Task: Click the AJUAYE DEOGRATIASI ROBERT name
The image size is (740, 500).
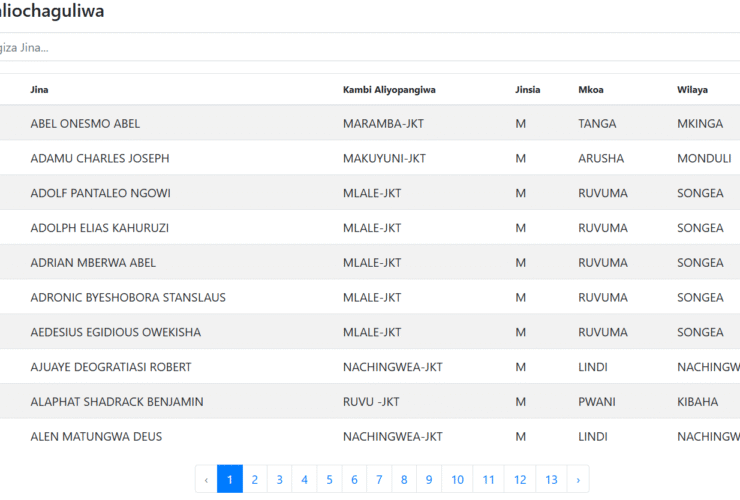Action: pos(111,367)
